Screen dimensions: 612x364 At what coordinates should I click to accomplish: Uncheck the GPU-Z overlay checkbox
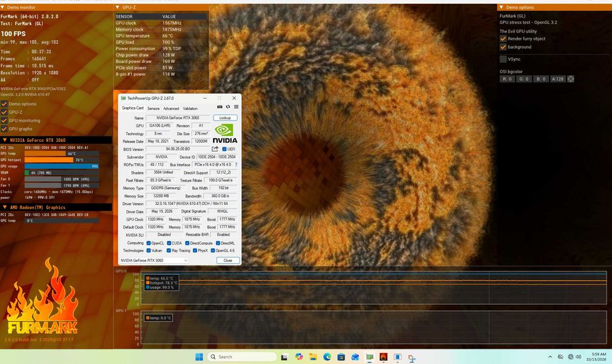coord(4,112)
